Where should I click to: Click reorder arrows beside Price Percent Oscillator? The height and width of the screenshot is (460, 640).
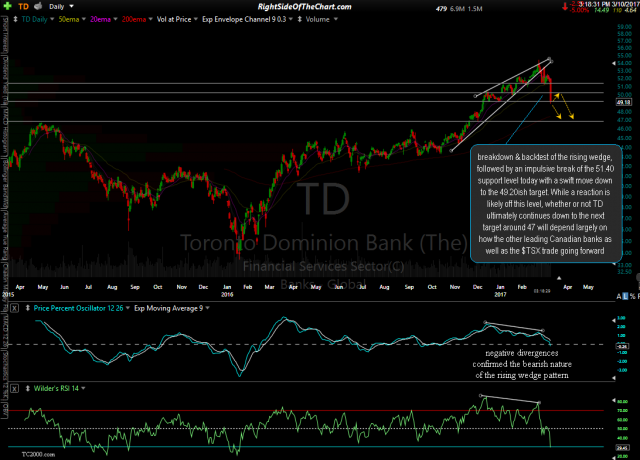(28, 308)
